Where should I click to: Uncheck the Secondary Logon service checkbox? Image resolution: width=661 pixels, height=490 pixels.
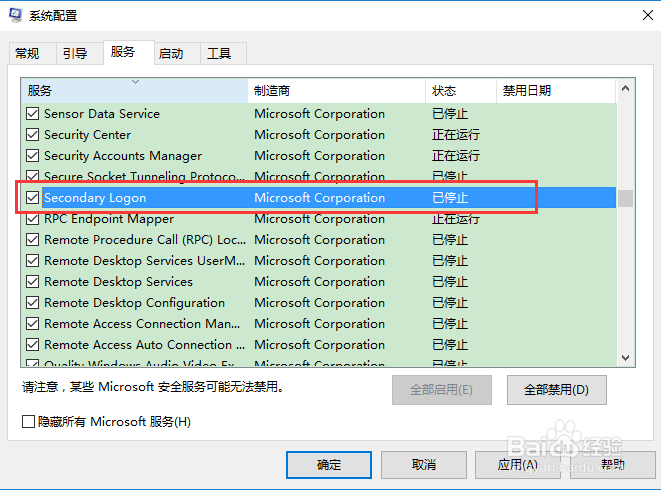[33, 198]
